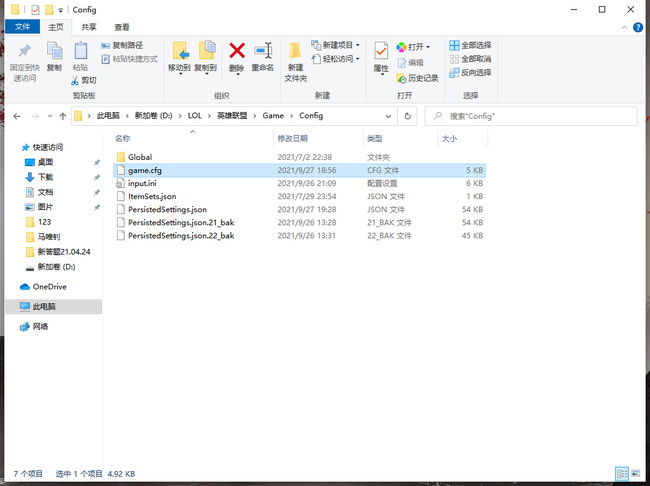This screenshot has width=650, height=486.
Task: Click the Rename (重命名) icon in ribbon
Action: click(263, 52)
